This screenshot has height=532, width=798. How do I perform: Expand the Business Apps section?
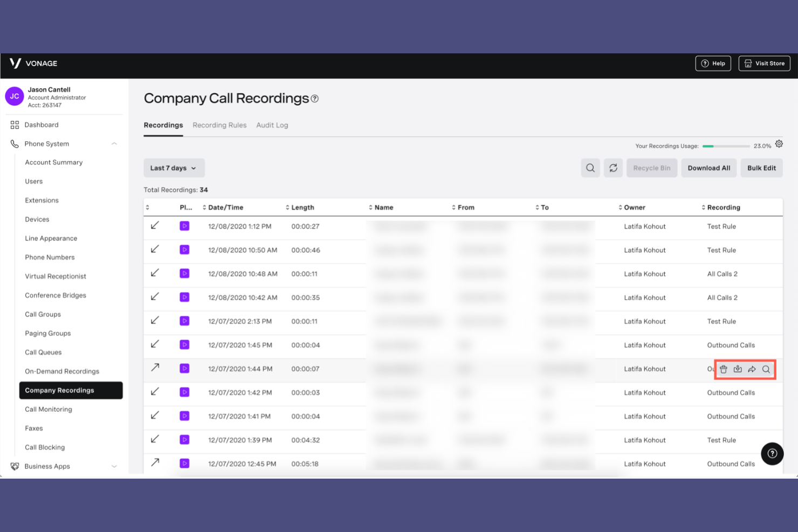point(114,466)
